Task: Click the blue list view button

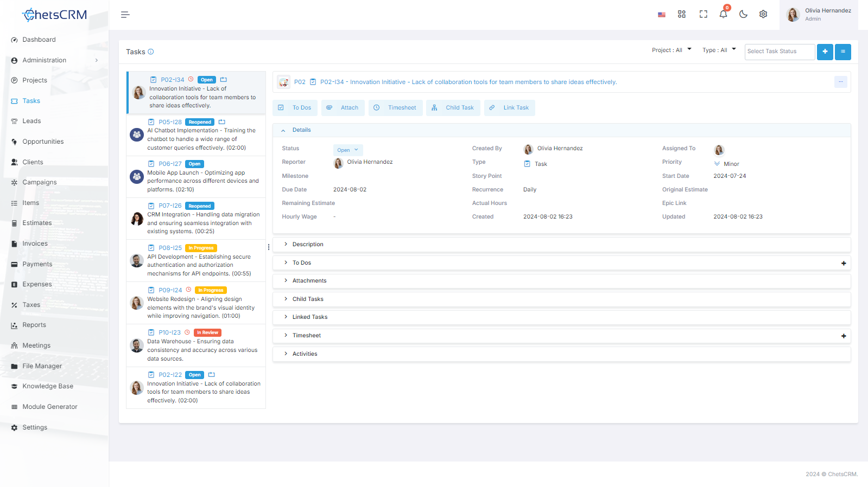Action: 842,52
